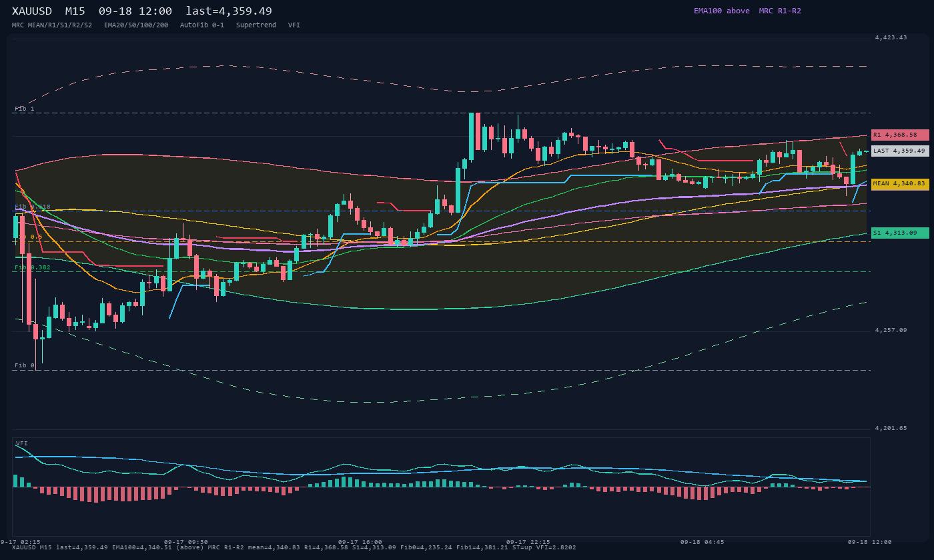The width and height of the screenshot is (934, 560).
Task: Click the 4,257.09 price axis label
Action: pyautogui.click(x=891, y=330)
